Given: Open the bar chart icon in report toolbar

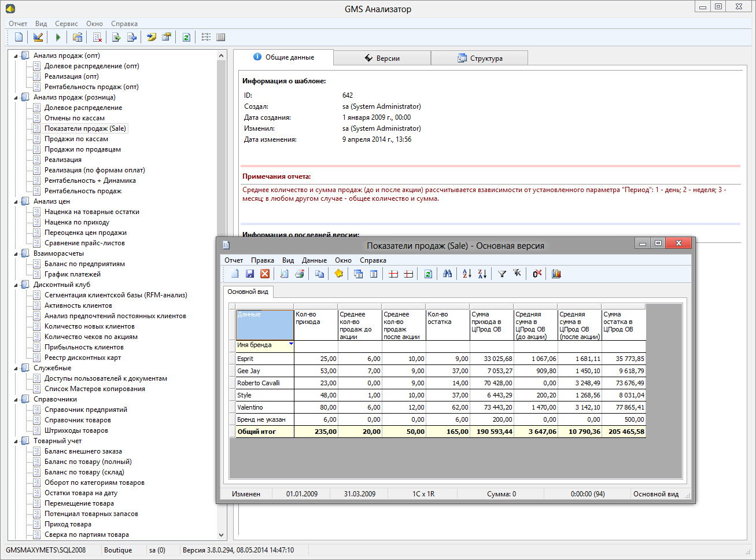Looking at the screenshot, I should coord(556,274).
